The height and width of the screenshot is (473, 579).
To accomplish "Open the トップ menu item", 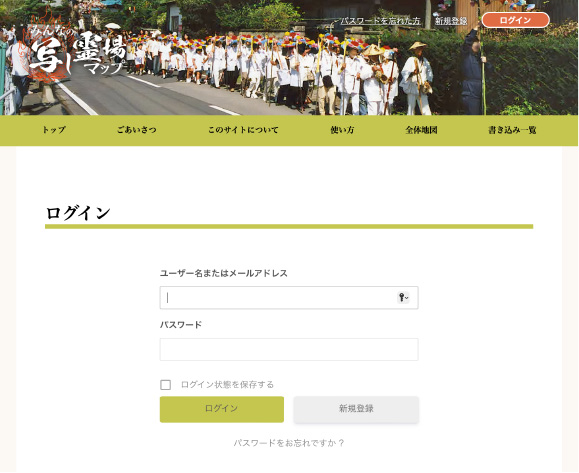I will click(x=54, y=130).
